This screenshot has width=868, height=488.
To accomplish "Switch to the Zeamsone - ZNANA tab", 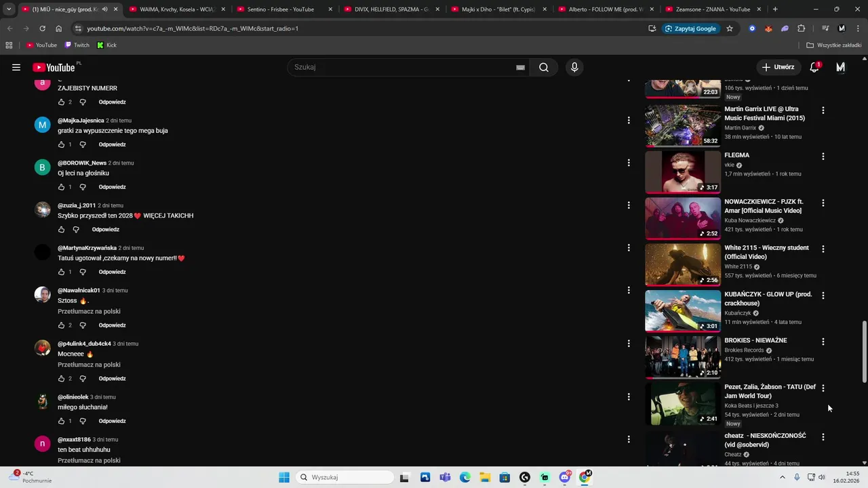I will [x=713, y=9].
